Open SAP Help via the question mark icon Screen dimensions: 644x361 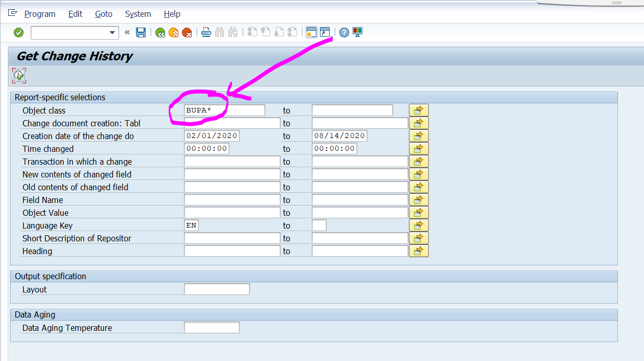tap(343, 32)
